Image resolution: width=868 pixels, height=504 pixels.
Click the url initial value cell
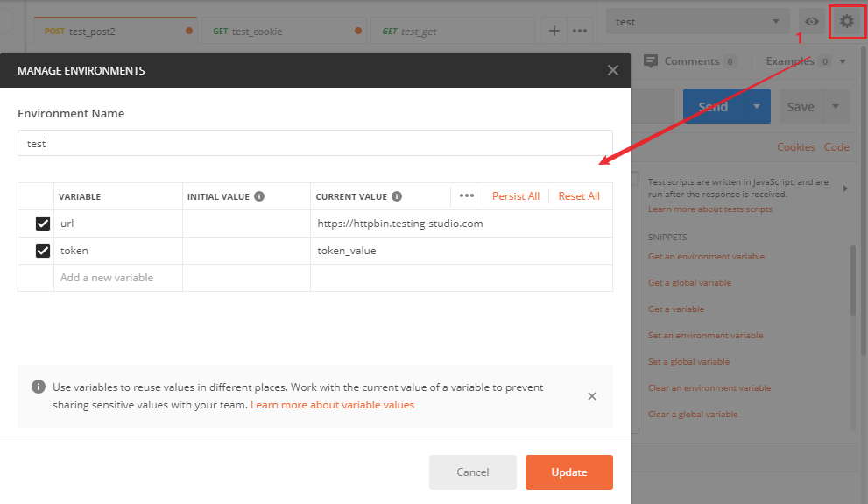click(246, 224)
